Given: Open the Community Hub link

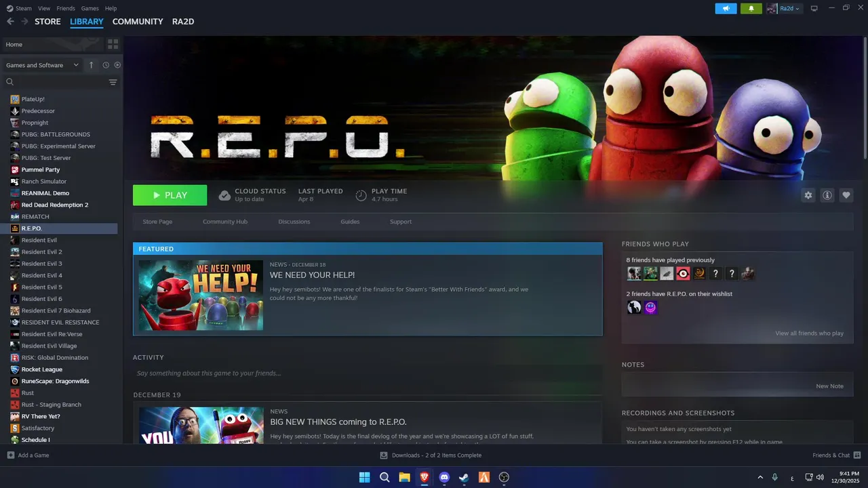Looking at the screenshot, I should coord(225,222).
